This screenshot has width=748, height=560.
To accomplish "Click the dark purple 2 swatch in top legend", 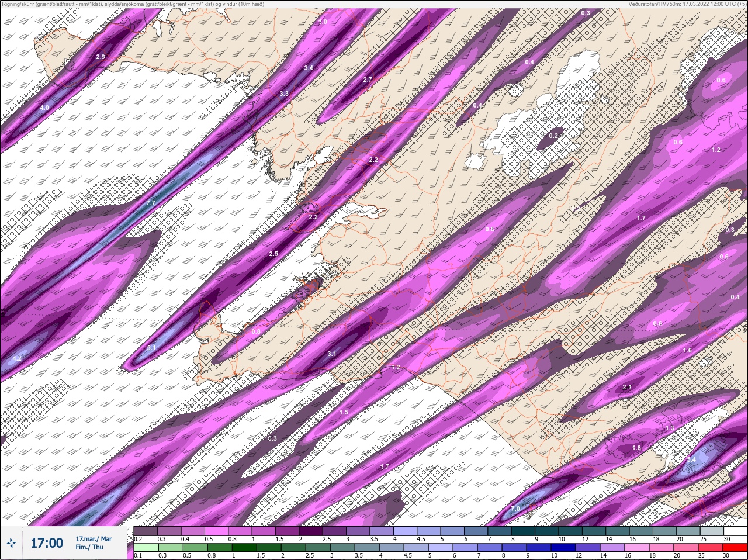I will (311, 531).
